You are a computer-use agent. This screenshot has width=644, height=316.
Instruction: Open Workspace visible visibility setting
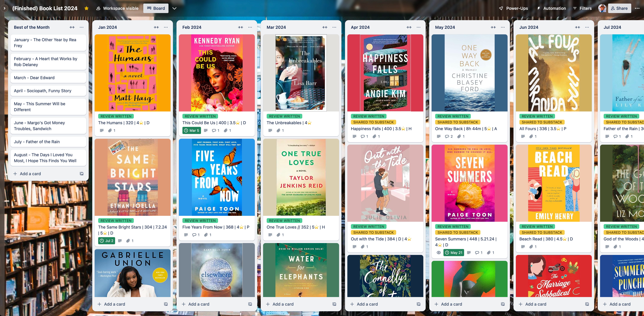tap(117, 8)
